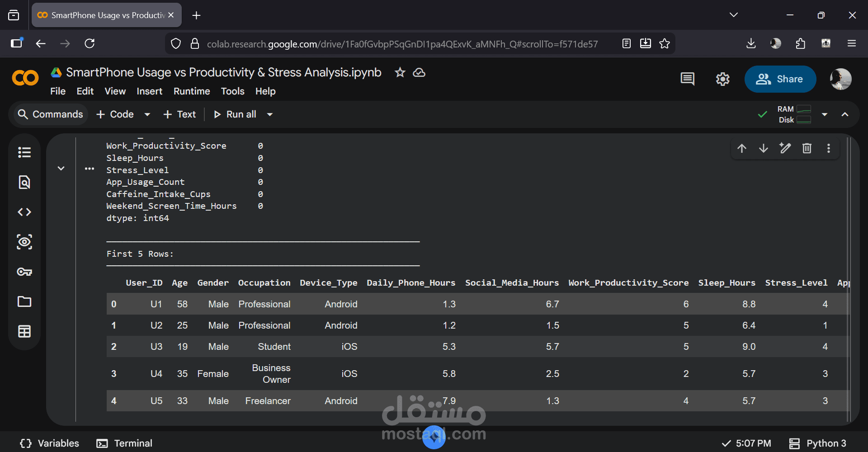Toggle the cell output collapse arrow

tap(61, 169)
